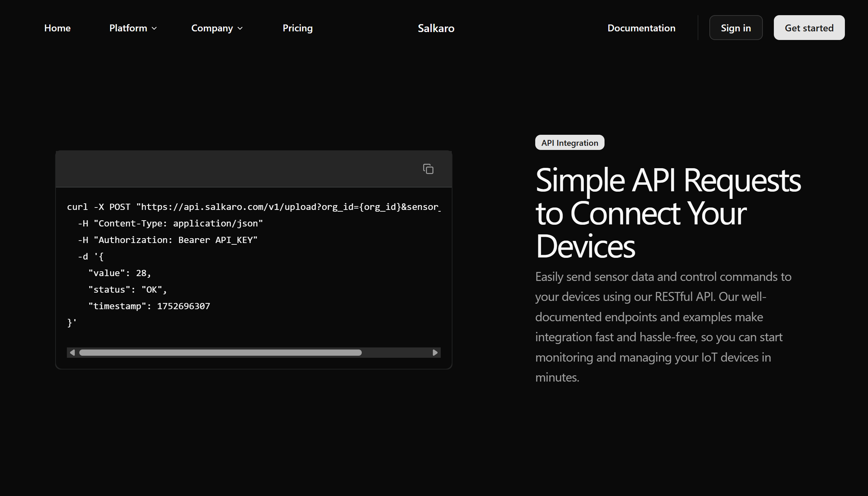Expand the Platform dropdown menu

(133, 28)
